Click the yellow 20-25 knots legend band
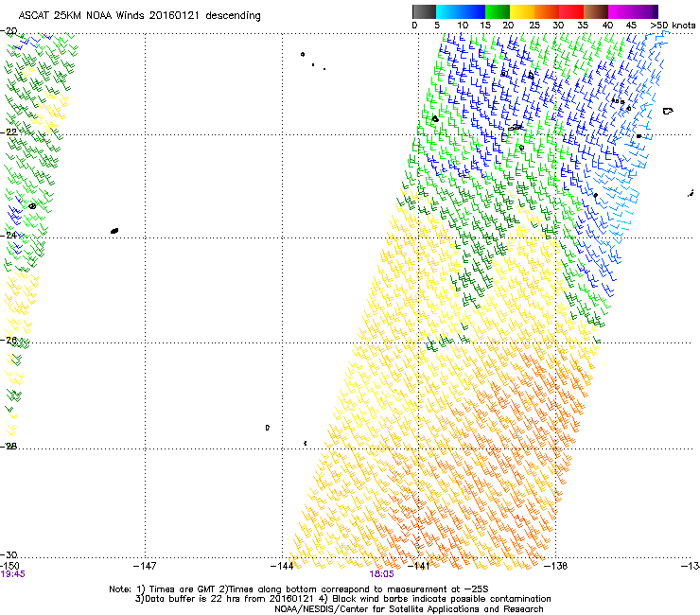This screenshot has width=700, height=615. (x=522, y=11)
